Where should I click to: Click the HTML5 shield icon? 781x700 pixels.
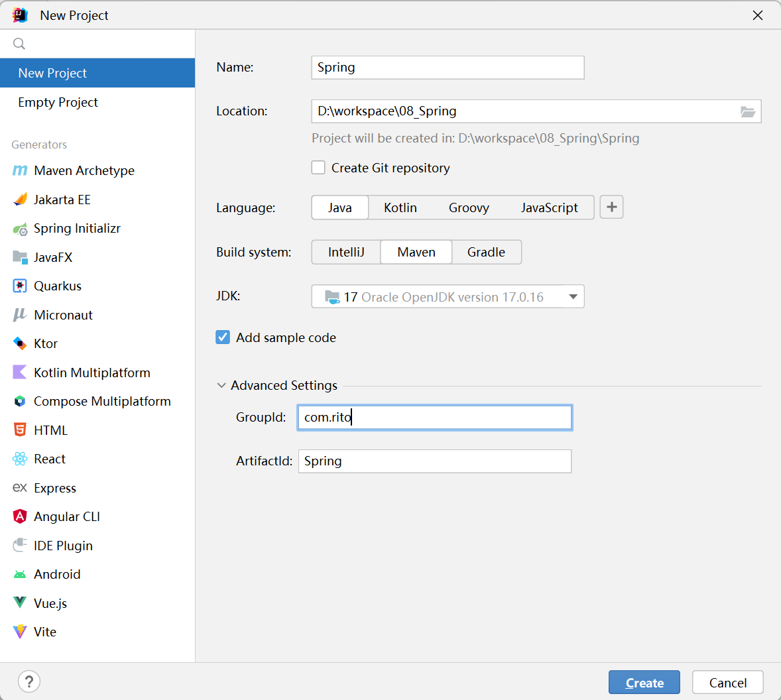click(20, 430)
